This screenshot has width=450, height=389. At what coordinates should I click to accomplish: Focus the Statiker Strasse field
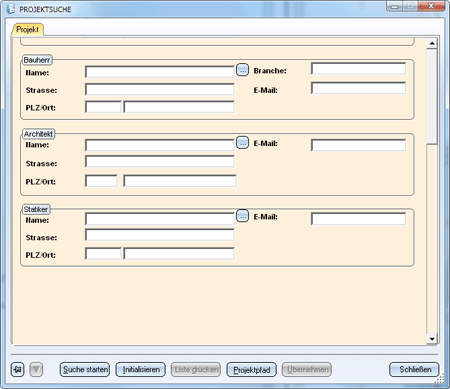pos(160,235)
